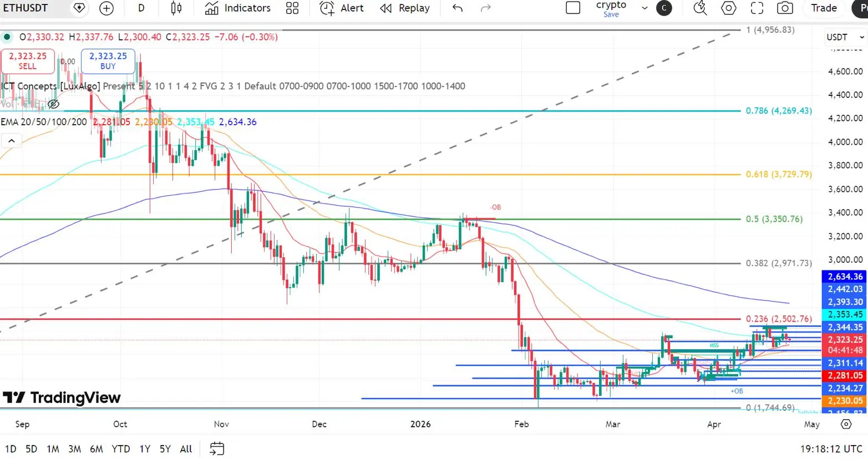Collapse the indicator legend chevron
This screenshot has height=459, width=868.
coord(12,141)
